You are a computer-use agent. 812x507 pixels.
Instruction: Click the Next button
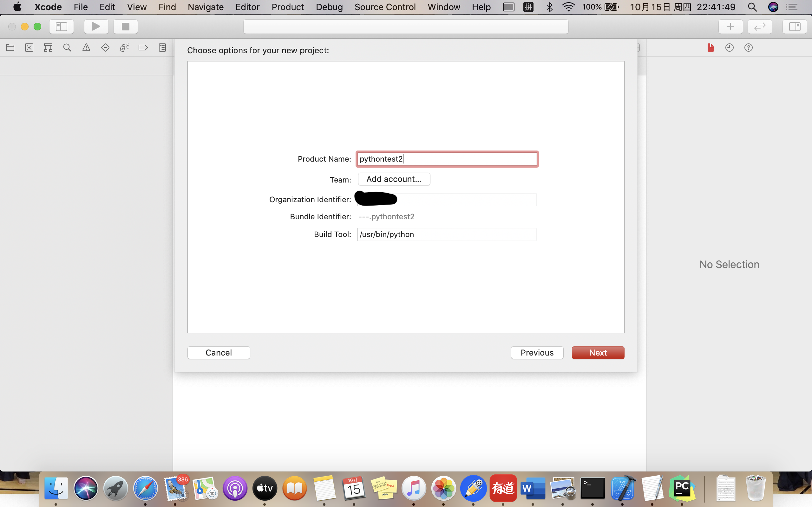coord(598,352)
